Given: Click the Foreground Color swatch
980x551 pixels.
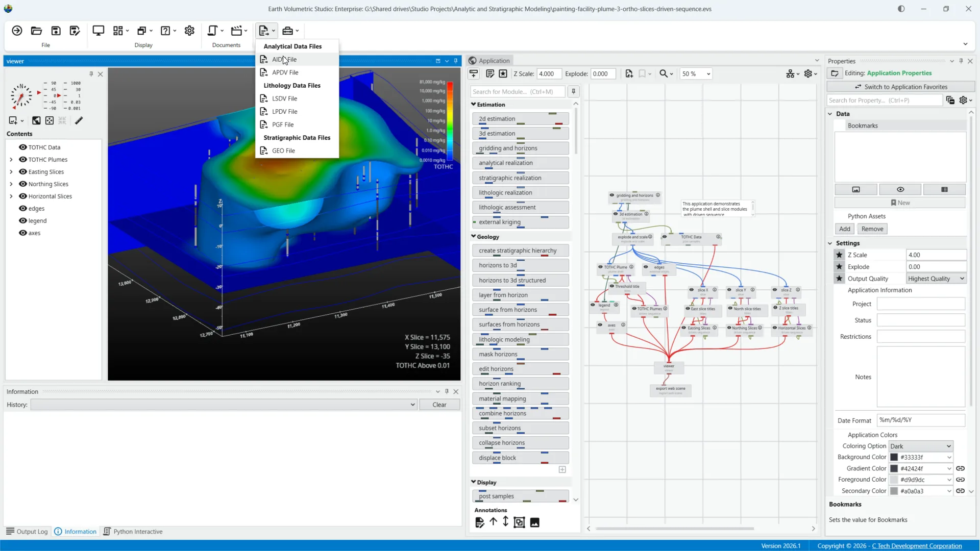Looking at the screenshot, I should click(x=894, y=480).
